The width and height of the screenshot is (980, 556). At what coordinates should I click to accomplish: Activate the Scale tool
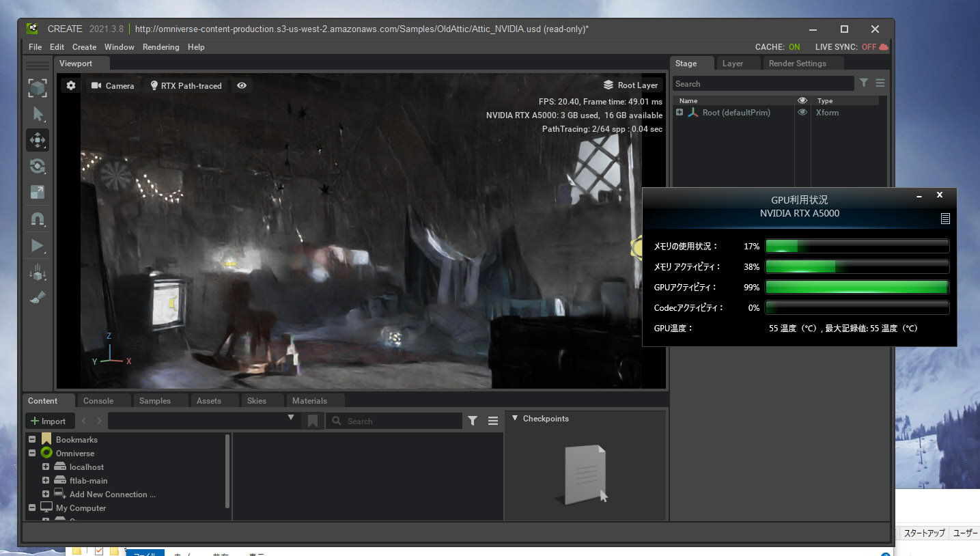38,192
